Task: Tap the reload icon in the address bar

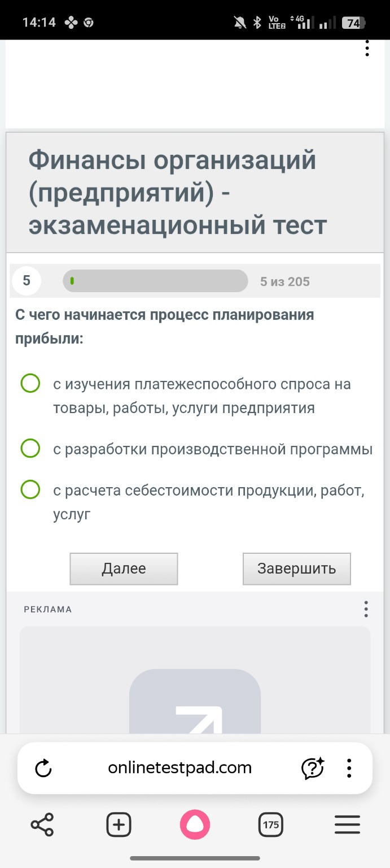Action: [43, 767]
